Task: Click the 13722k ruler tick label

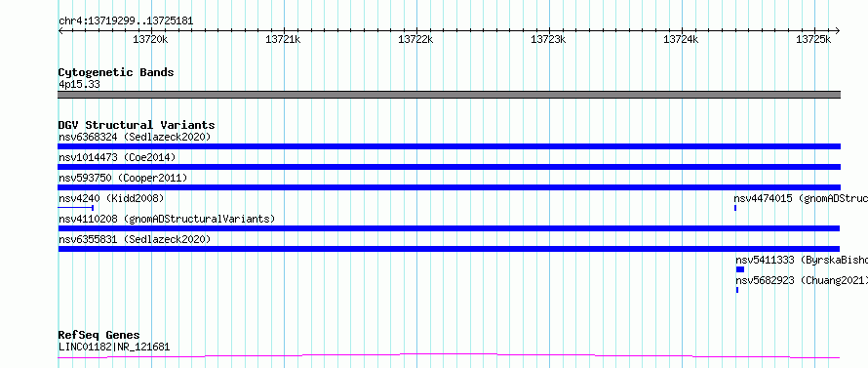Action: pyautogui.click(x=415, y=39)
